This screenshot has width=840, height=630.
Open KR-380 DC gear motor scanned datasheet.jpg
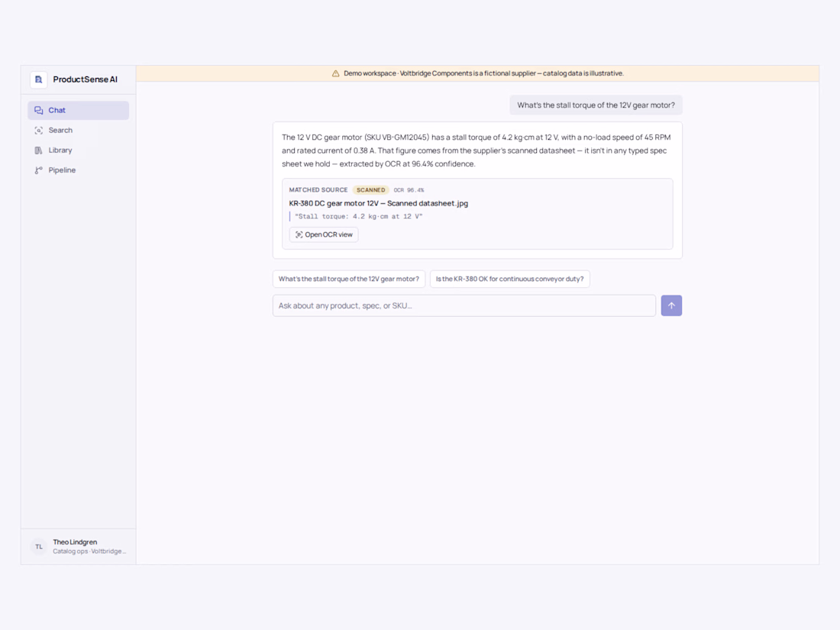379,204
